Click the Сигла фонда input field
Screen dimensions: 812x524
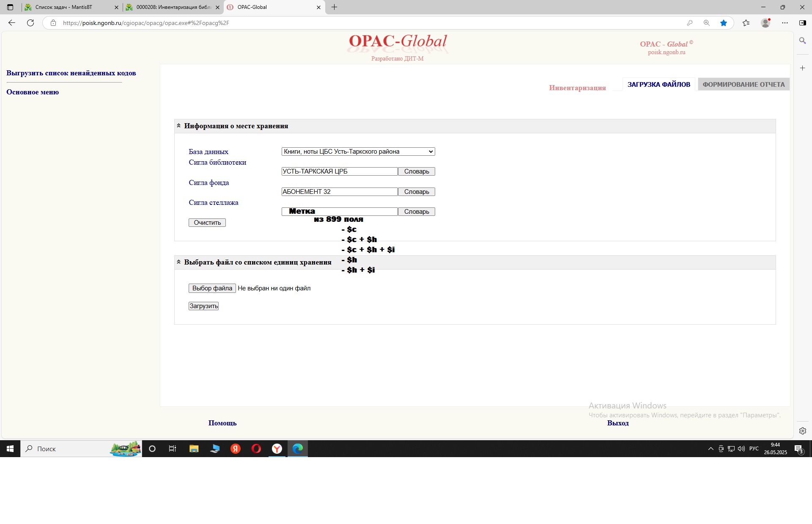click(x=339, y=192)
